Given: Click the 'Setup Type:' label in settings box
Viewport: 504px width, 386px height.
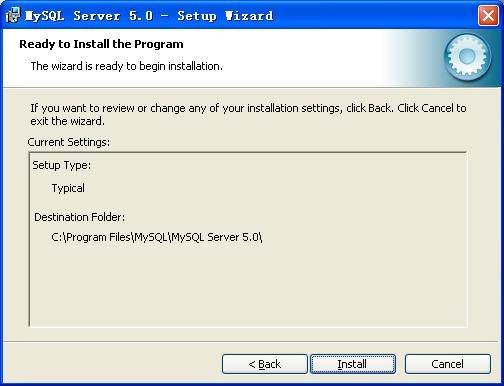Looking at the screenshot, I should [x=62, y=165].
